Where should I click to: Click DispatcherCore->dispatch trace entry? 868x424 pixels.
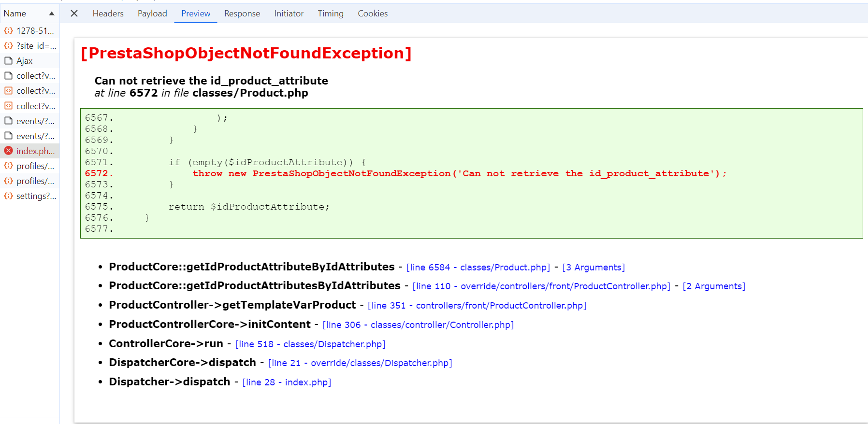pyautogui.click(x=183, y=363)
